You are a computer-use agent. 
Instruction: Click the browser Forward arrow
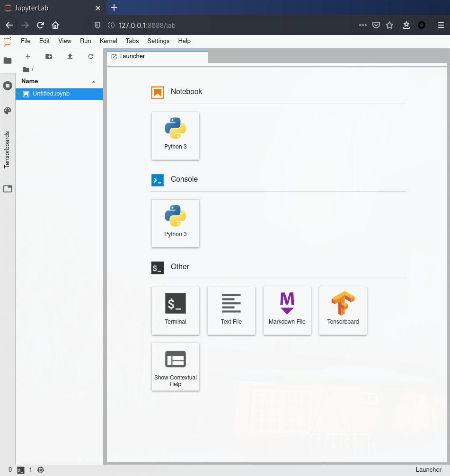click(25, 25)
